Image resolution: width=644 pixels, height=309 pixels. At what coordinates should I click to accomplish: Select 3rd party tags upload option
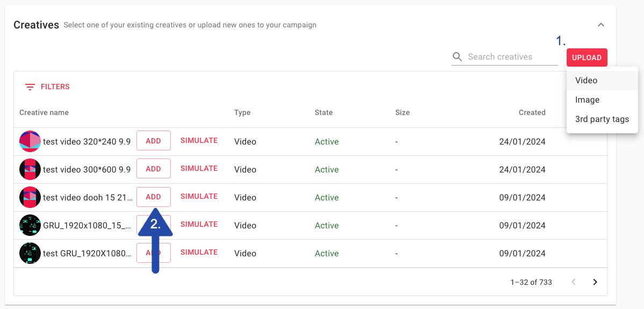602,119
